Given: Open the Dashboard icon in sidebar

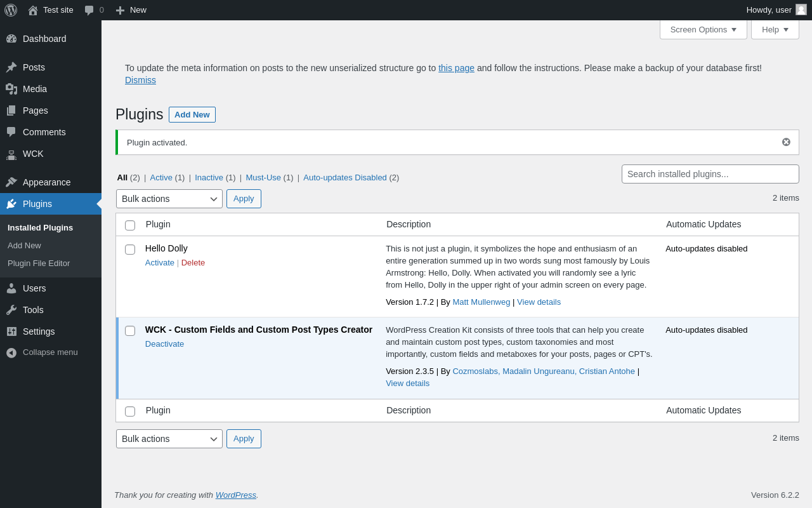Looking at the screenshot, I should click(x=11, y=39).
